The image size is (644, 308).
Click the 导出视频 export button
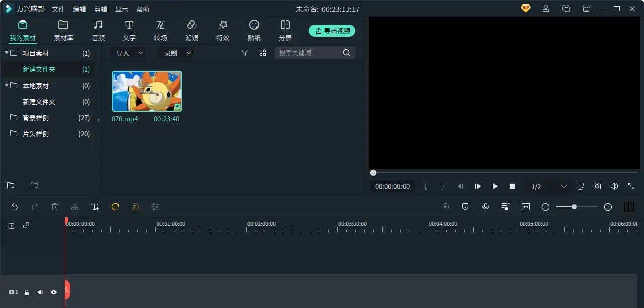tap(332, 30)
